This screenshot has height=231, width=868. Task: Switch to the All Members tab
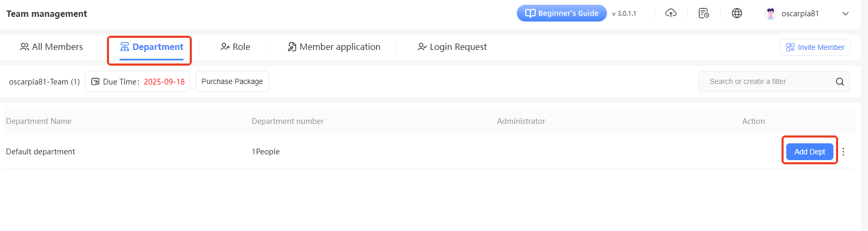pyautogui.click(x=51, y=47)
